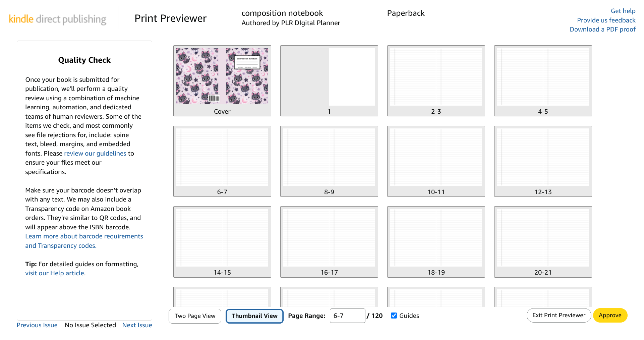Open the Get help link

click(623, 11)
